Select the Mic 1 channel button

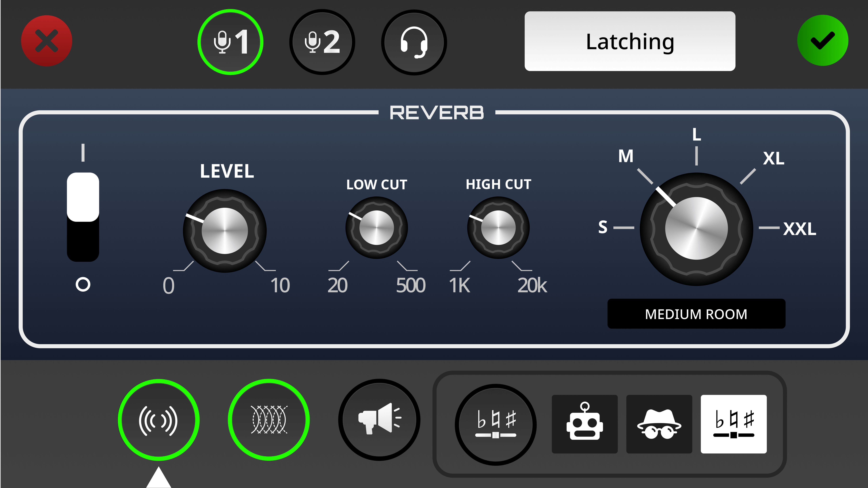click(x=231, y=42)
